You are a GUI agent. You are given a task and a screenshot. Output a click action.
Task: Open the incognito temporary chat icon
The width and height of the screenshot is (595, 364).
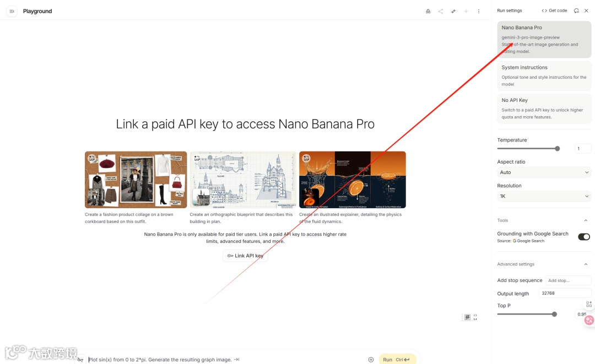(428, 12)
